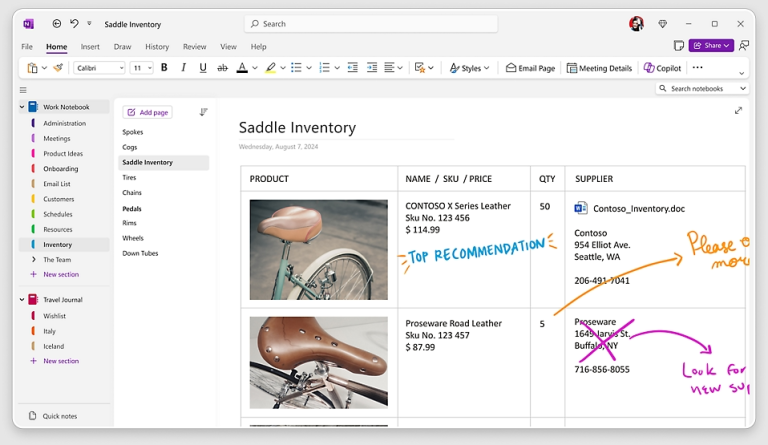This screenshot has width=768, height=445.
Task: Open the Paste options dropdown arrow
Action: coord(44,68)
